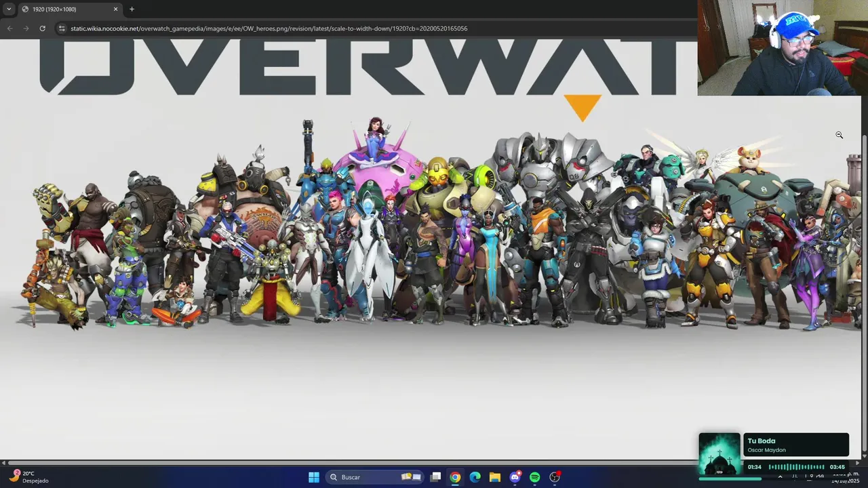
Task: Close the '1920 (1920×1080)' tab
Action: 115,9
